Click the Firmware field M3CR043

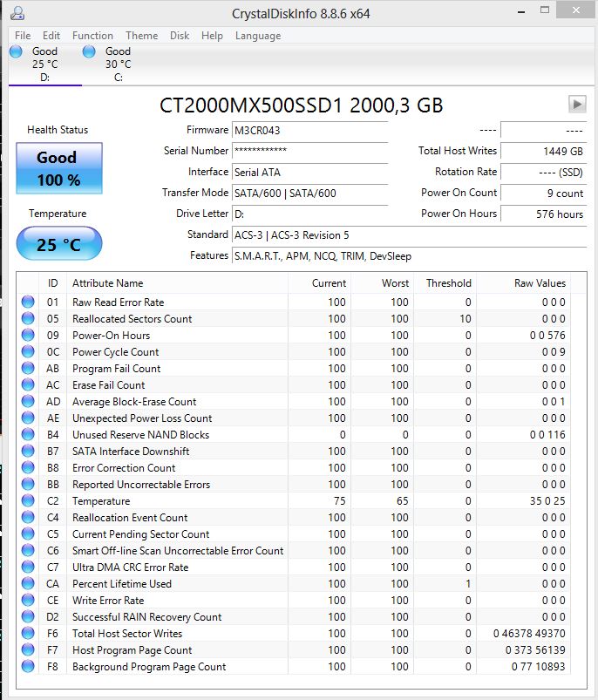[x=309, y=131]
